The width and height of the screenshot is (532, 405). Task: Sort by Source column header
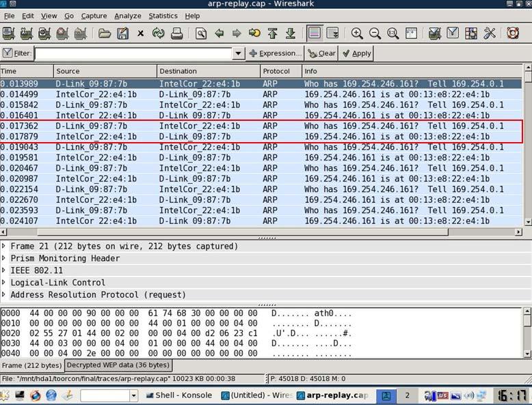[x=105, y=71]
